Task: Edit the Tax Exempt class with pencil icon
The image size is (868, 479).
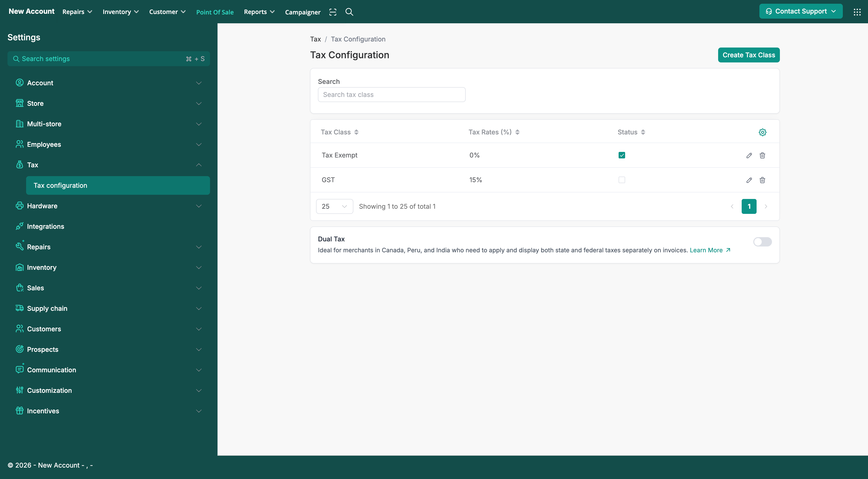Action: [749, 155]
